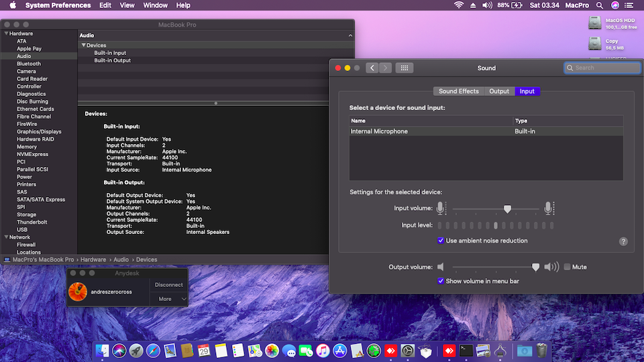
Task: Adjust Output volume slider
Action: coord(535,267)
